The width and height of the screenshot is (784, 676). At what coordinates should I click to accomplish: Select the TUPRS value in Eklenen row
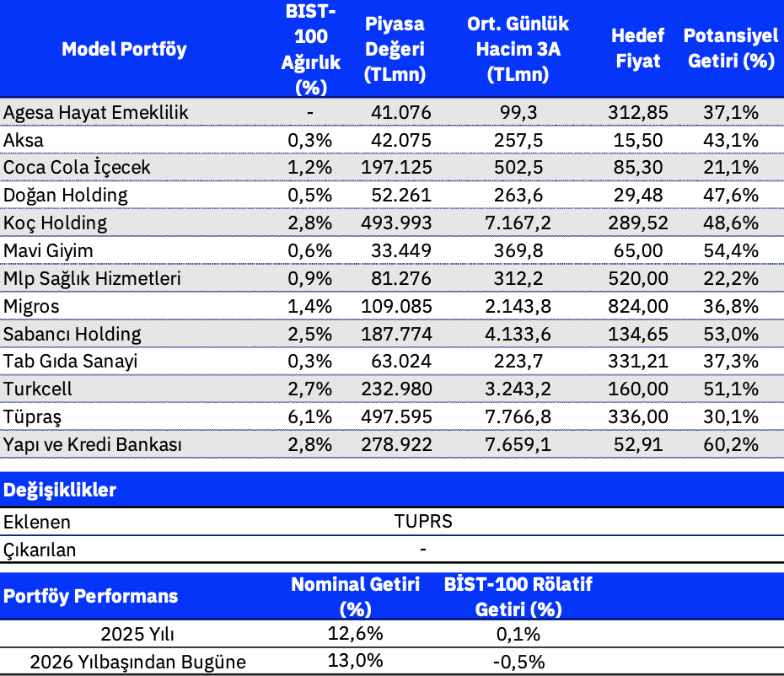tap(423, 522)
